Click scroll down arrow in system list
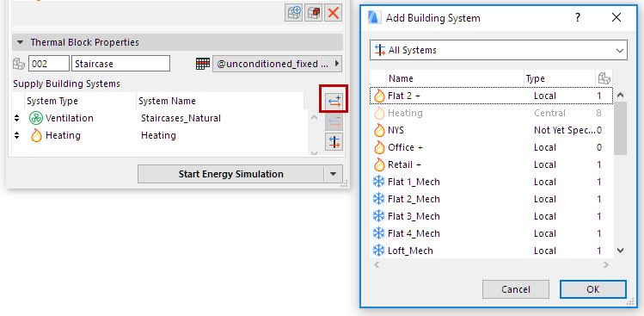Viewport: 644px width, 316px height. [x=621, y=251]
